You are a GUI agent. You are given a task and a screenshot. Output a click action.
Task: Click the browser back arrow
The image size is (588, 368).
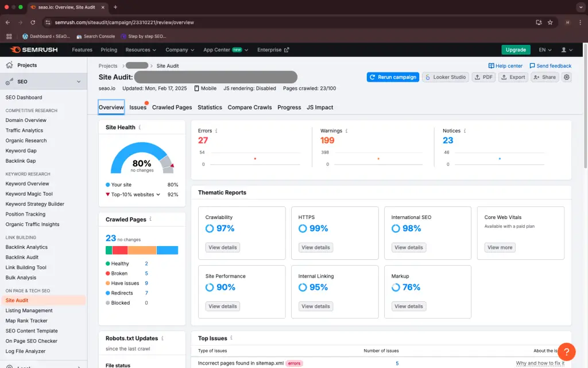tap(8, 22)
